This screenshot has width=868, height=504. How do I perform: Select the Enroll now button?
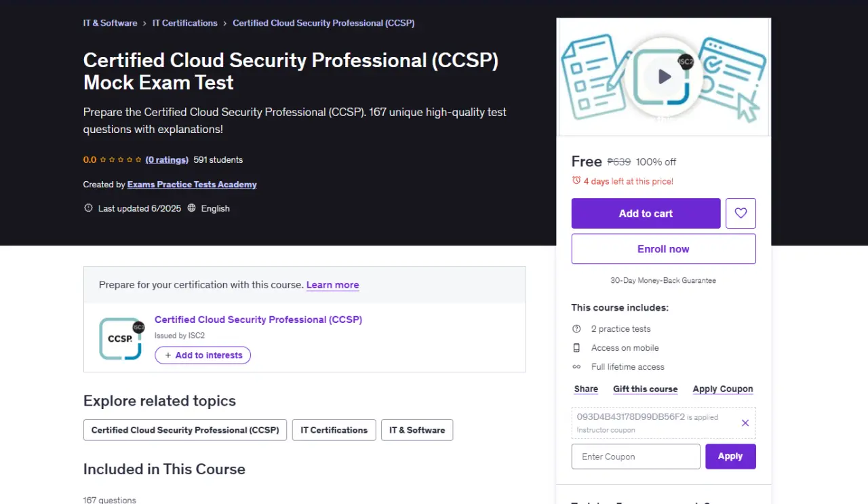pyautogui.click(x=664, y=249)
